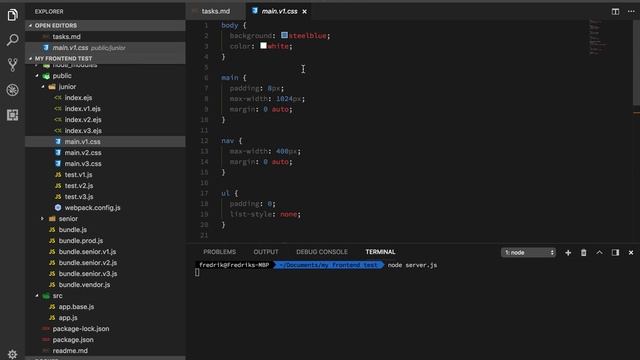Open main.v3.css file
This screenshot has width=640, height=360.
[105, 164]
